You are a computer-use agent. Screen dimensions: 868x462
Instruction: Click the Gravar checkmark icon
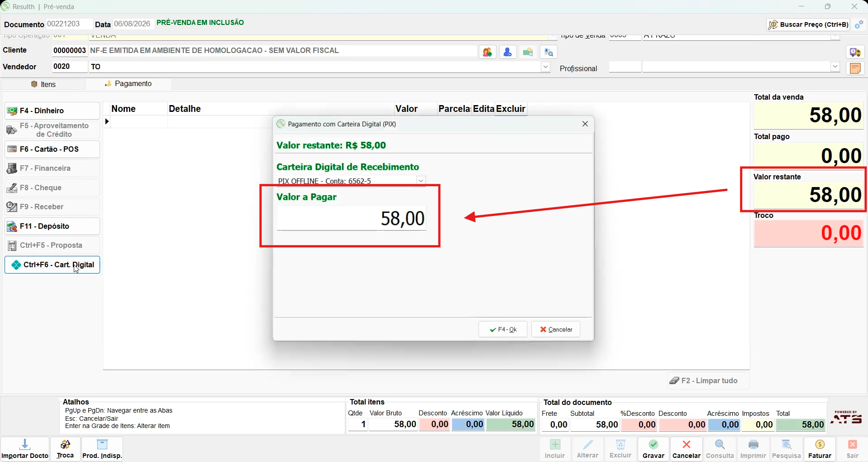pos(653,449)
